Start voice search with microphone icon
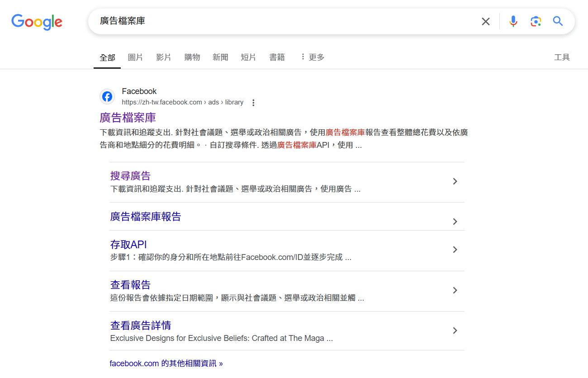 (x=513, y=21)
